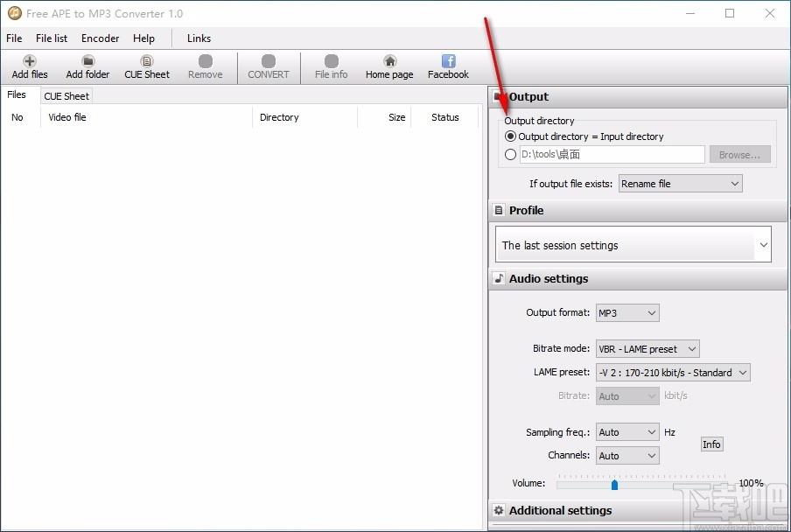This screenshot has height=532, width=791.
Task: Open the Bitrate mode dropdown
Action: tap(647, 348)
